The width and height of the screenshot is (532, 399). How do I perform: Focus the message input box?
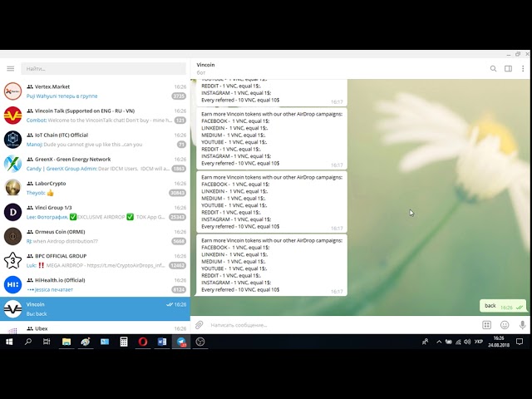342,325
